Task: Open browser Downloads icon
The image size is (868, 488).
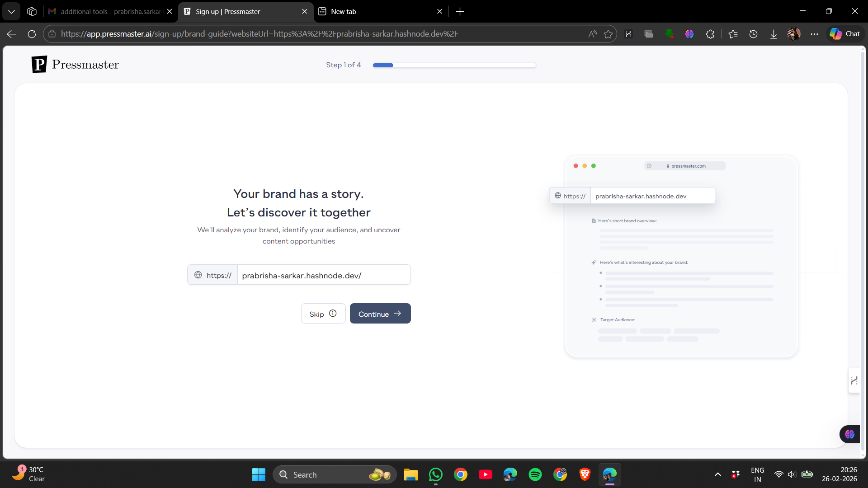Action: [774, 34]
